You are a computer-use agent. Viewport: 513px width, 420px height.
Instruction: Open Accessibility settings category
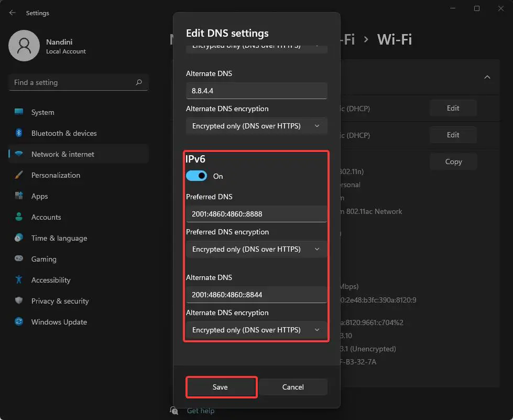coord(79,280)
